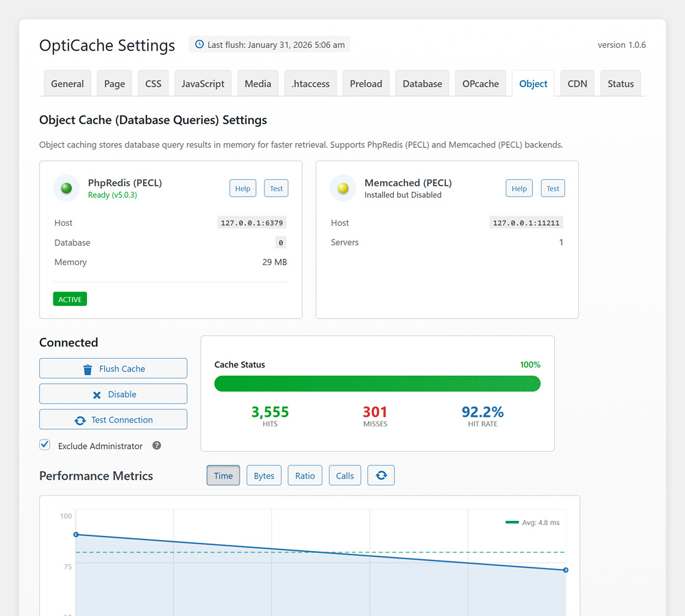Click the Connected heading
Viewport: 685px width, 616px height.
pos(68,342)
